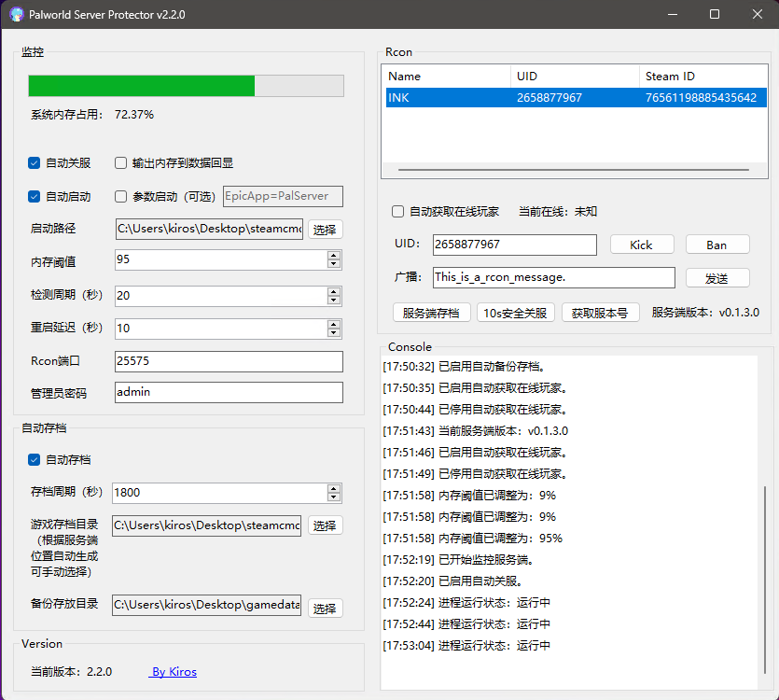Click the 游戏存档目录 path field
Screen dimensions: 779x700
(x=207, y=525)
